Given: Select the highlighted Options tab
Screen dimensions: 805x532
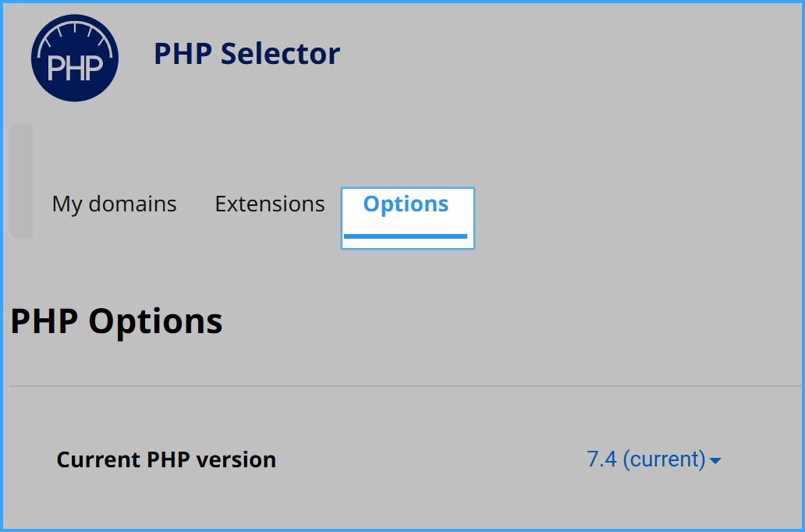Looking at the screenshot, I should [408, 218].
